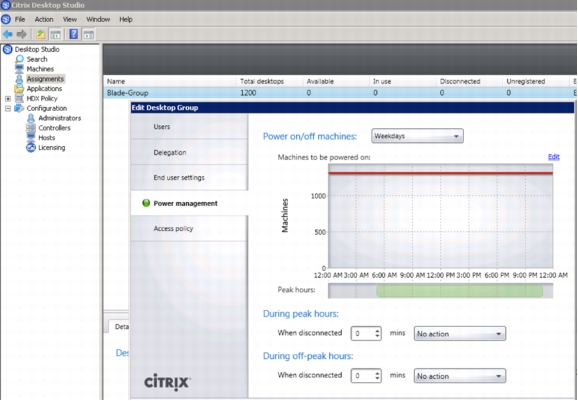Click the Total desktops column header
This screenshot has height=401, width=578.
(269, 81)
